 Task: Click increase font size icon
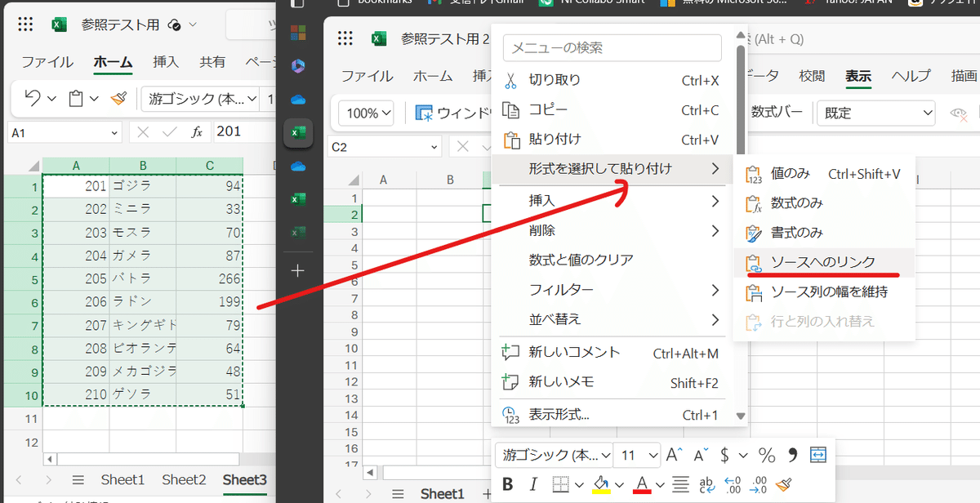pos(674,455)
